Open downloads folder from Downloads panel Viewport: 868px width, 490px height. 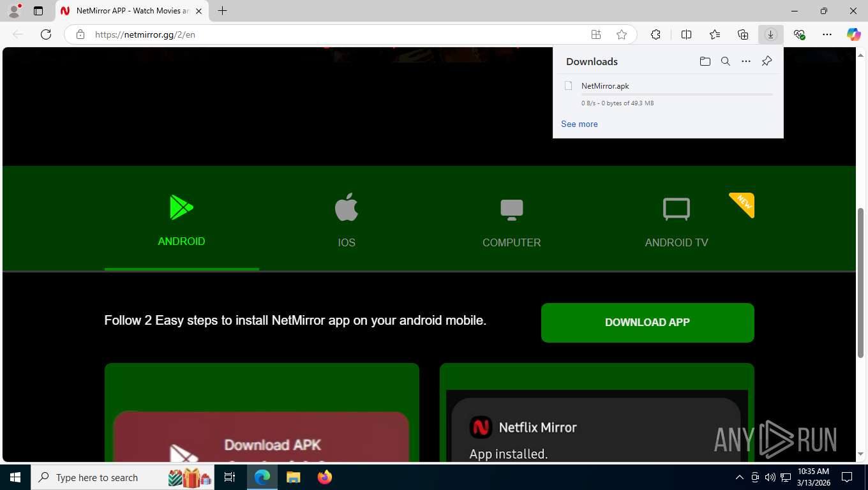tap(705, 61)
